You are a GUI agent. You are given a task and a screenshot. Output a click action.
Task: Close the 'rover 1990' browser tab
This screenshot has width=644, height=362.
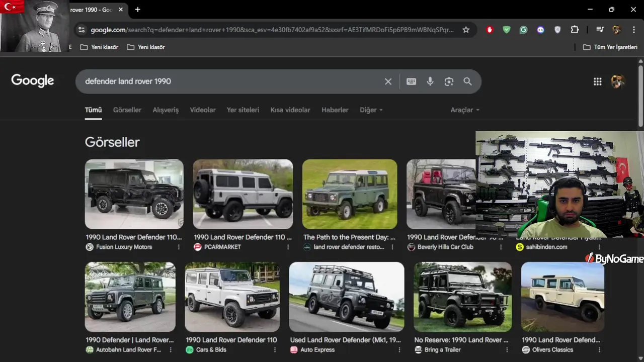click(121, 10)
